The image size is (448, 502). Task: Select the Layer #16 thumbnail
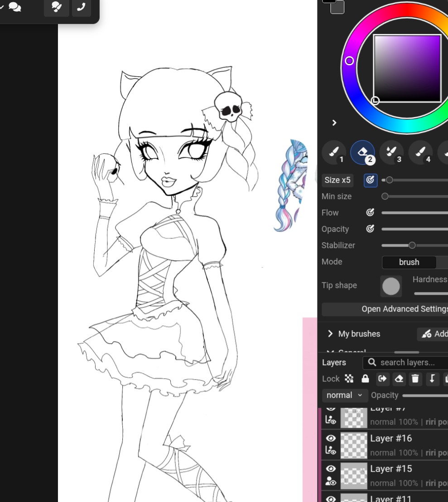click(354, 445)
